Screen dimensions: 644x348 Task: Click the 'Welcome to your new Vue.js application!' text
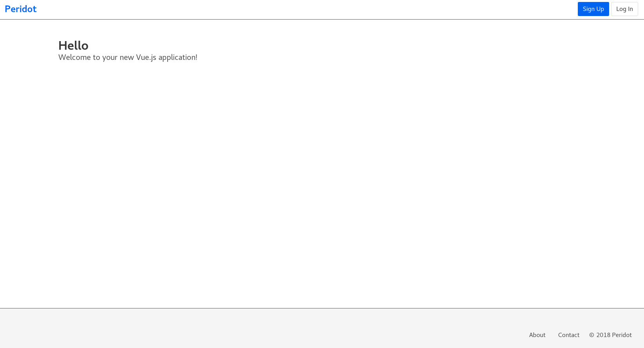point(128,58)
